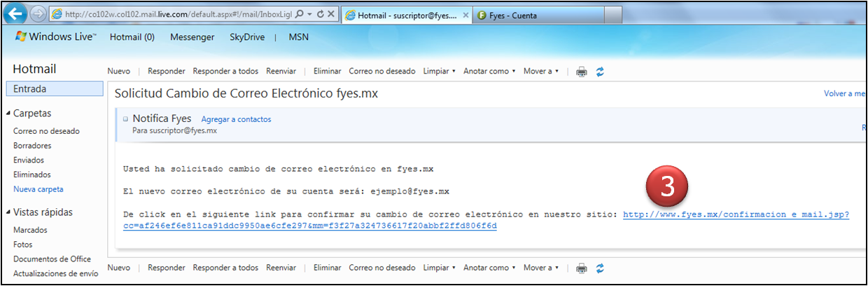
Task: Open Hotmail (0) in top navigation
Action: point(132,37)
